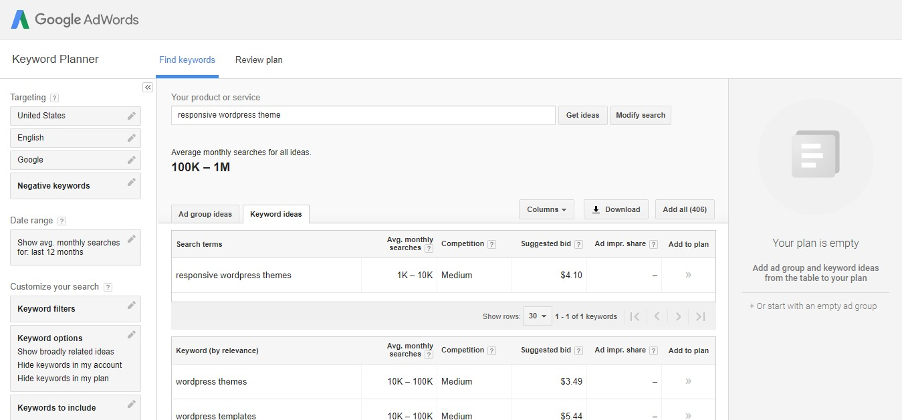Open the Columns dropdown
This screenshot has height=420, width=902.
546,209
